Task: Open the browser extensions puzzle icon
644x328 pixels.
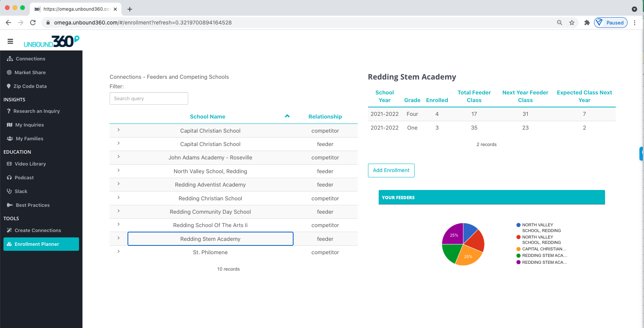Action: (587, 23)
